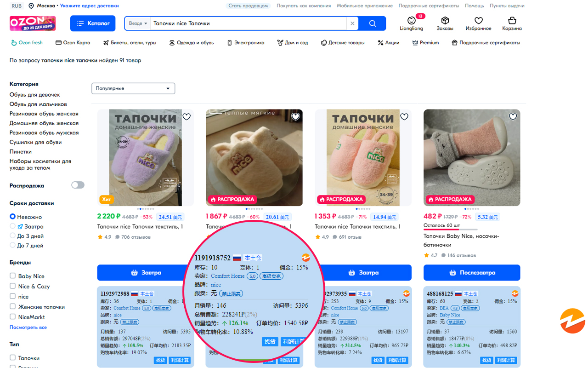Click the beige slippers product thumbnail
The height and width of the screenshot is (368, 588).
pos(254,156)
